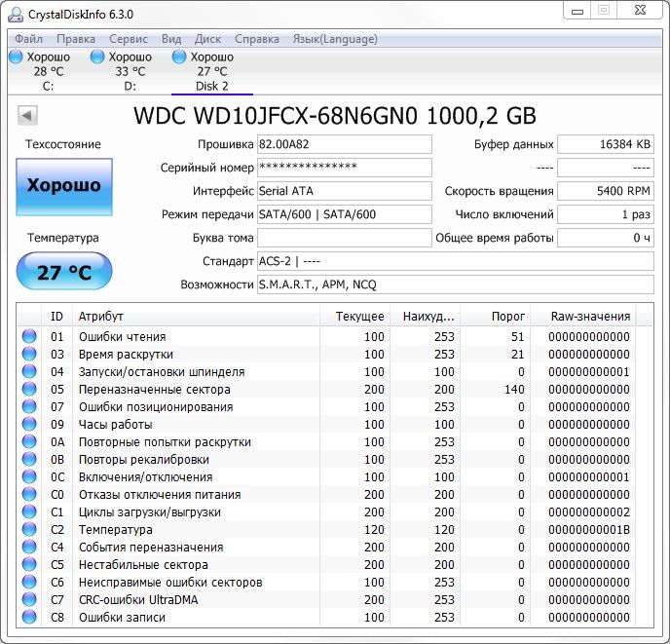Viewport: 670px width, 644px height.
Task: Open the Вид menu
Action: click(x=171, y=39)
